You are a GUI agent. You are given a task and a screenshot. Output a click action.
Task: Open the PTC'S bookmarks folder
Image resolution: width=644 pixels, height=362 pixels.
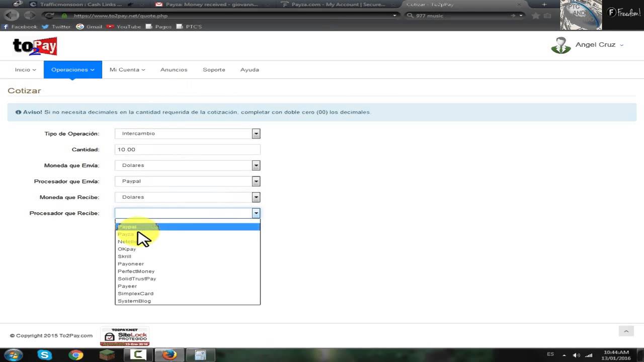(x=189, y=27)
